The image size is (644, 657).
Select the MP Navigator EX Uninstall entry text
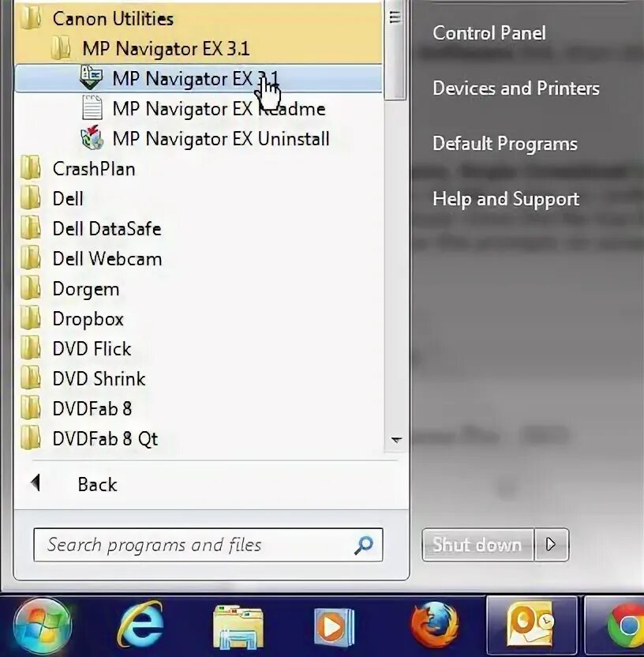click(221, 139)
